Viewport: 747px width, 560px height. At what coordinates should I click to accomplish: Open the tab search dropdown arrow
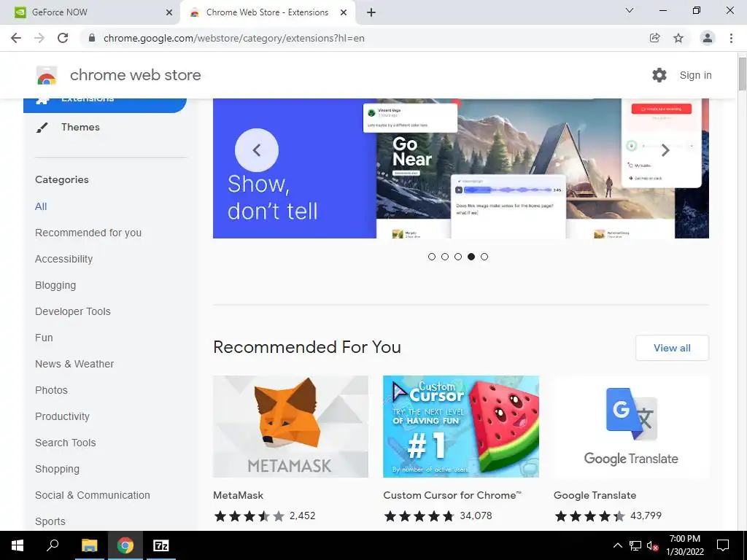tap(630, 10)
